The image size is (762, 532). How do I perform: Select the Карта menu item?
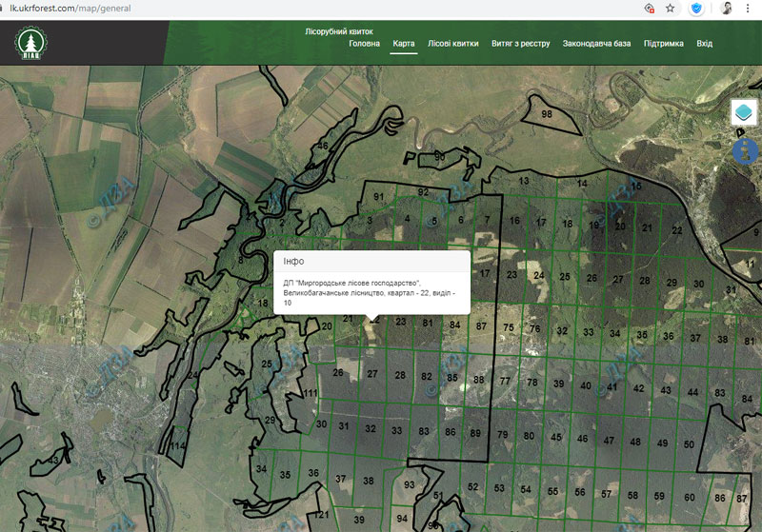click(x=404, y=44)
